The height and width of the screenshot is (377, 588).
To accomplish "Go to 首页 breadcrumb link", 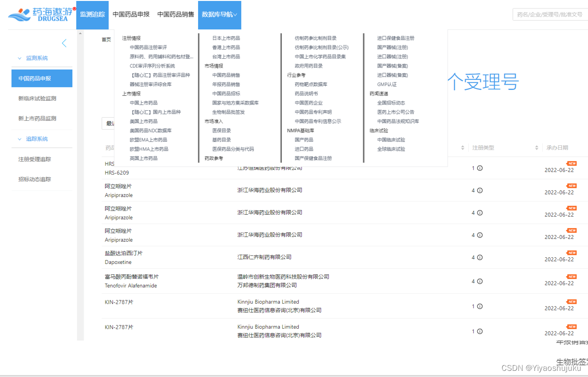I will (106, 40).
